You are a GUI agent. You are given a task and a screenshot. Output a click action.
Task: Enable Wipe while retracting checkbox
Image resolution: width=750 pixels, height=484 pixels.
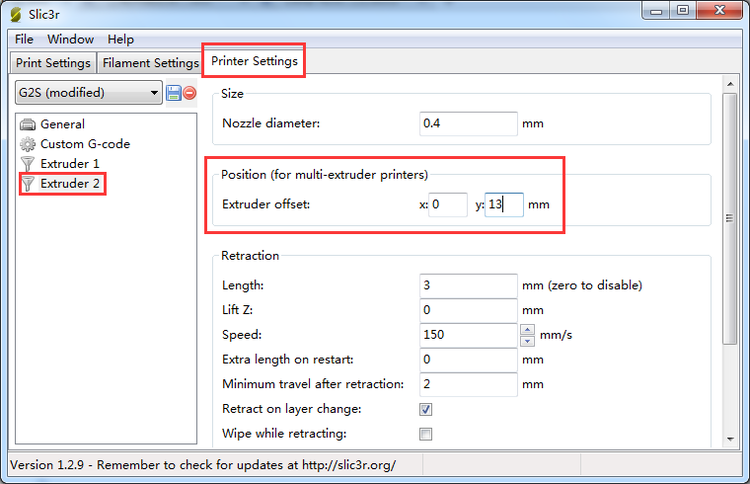pos(426,434)
